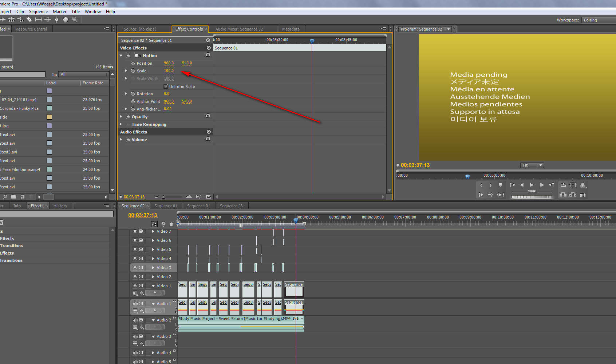Image resolution: width=616 pixels, height=364 pixels.
Task: Reset the Motion effect
Action: click(x=208, y=55)
